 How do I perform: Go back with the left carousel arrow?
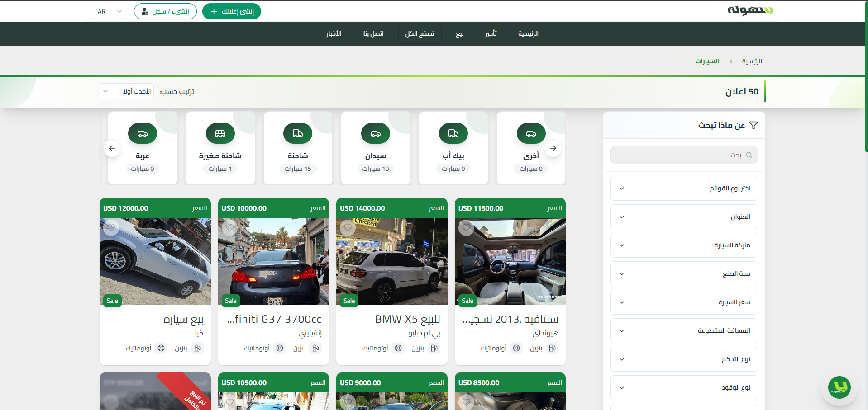pos(112,148)
